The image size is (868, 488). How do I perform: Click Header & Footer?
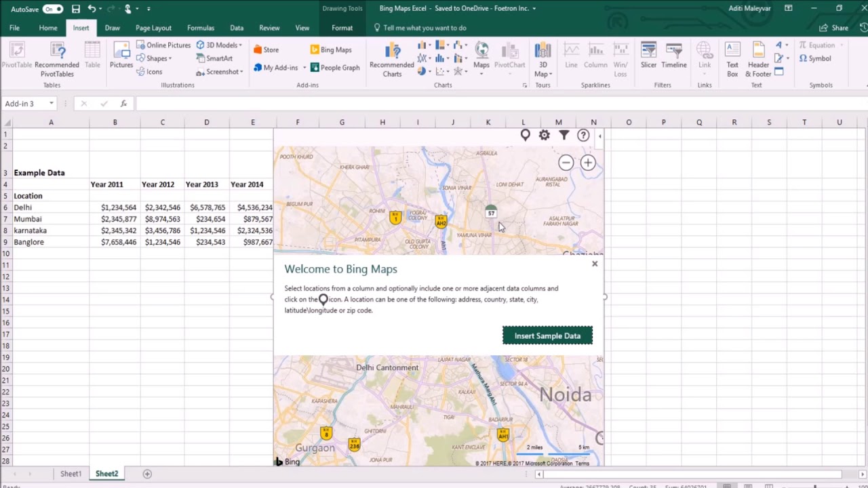pyautogui.click(x=758, y=60)
